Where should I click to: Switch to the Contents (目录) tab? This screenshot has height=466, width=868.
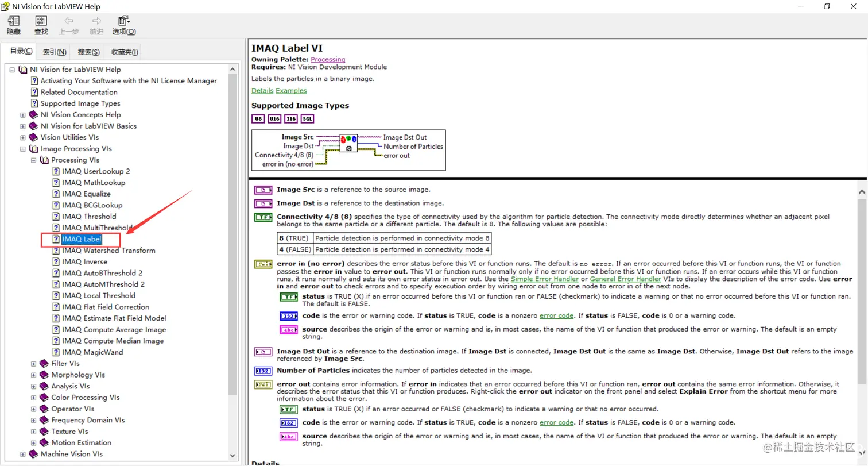point(21,51)
